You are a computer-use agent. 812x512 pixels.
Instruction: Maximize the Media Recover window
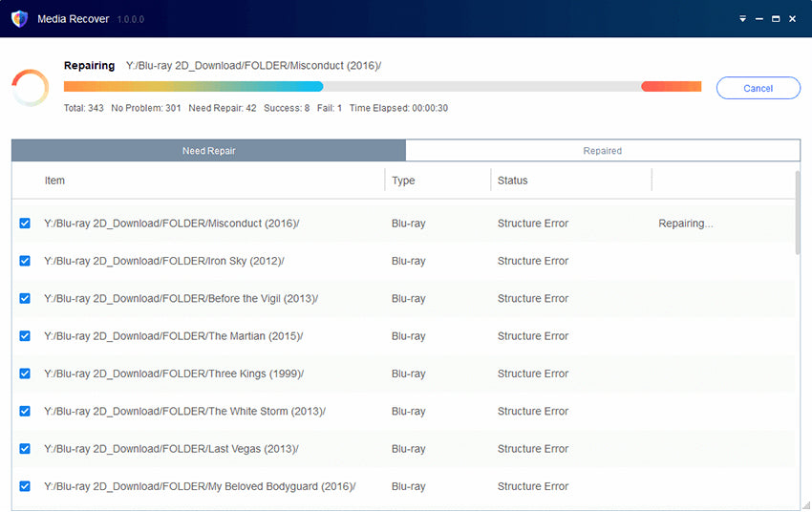[x=776, y=19]
